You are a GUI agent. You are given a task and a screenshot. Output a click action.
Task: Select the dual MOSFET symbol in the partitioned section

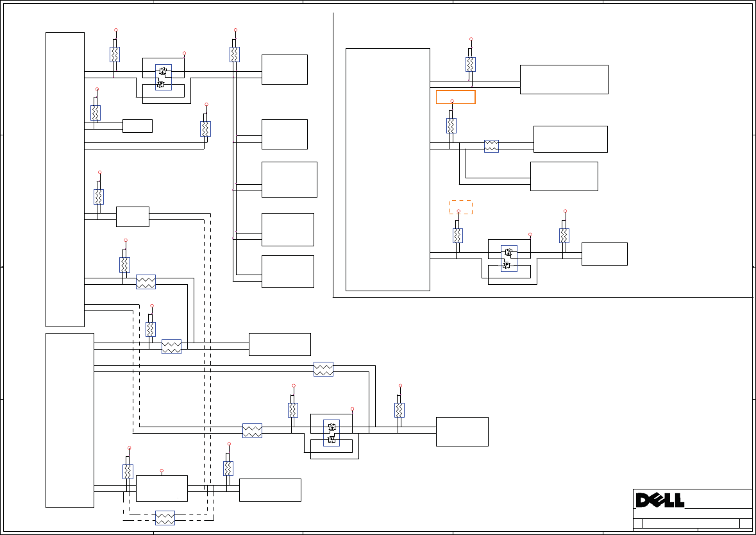pos(509,259)
